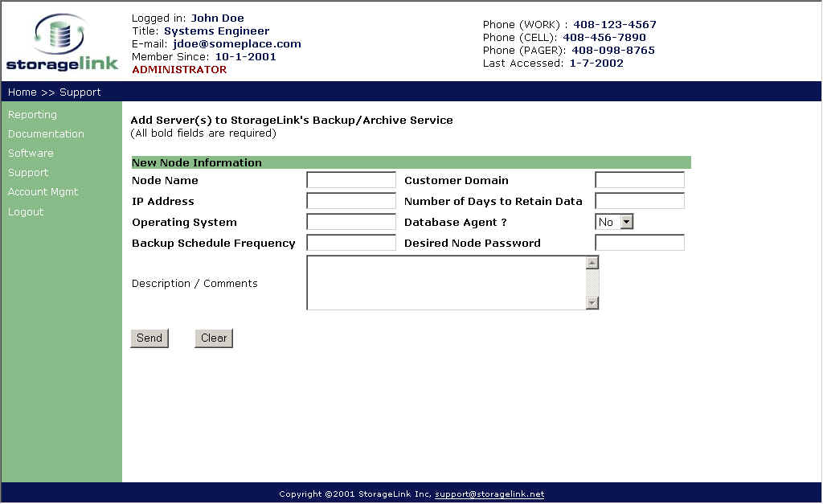Click inside the Description / Comments textarea

(x=446, y=282)
